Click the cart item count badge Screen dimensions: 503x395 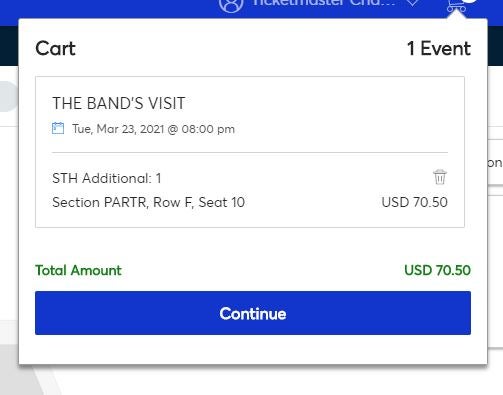tap(470, 1)
